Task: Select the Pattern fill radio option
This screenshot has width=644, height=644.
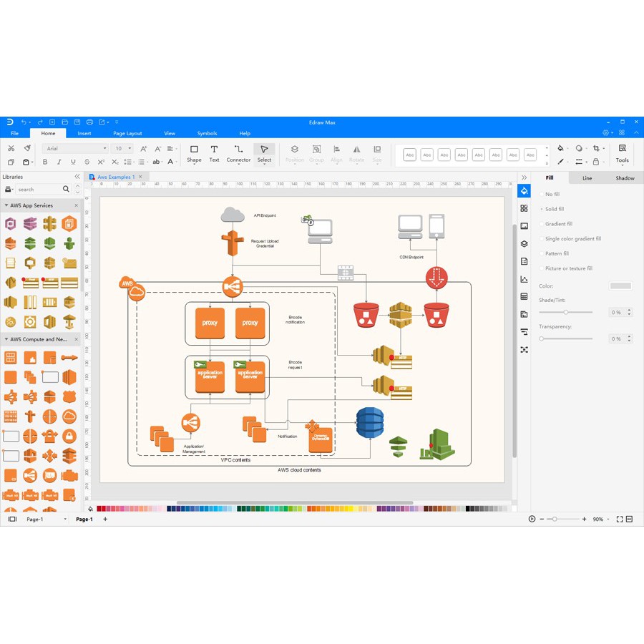Action: coord(555,253)
